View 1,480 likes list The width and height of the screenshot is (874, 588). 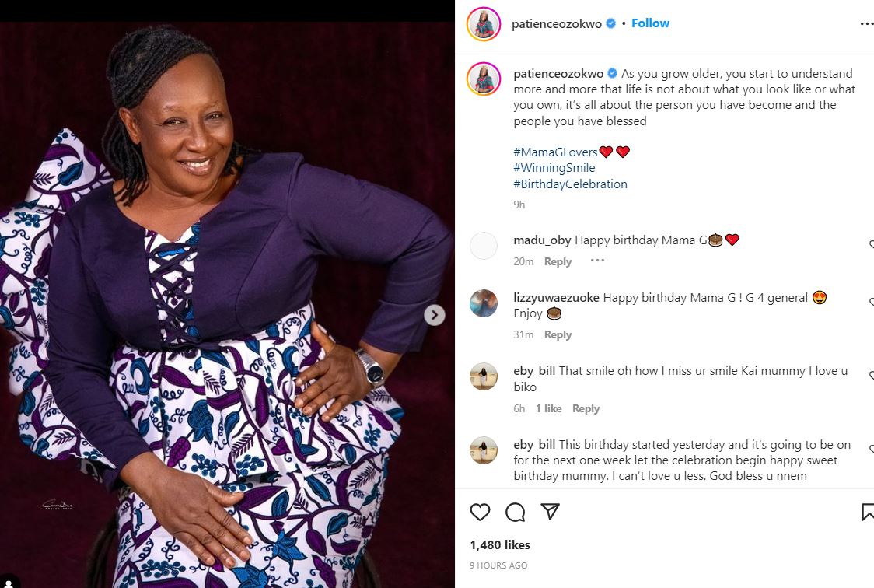pos(500,545)
